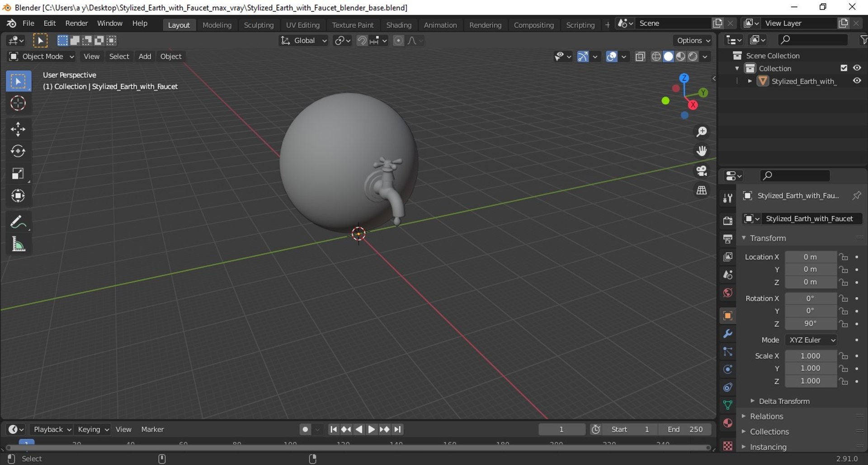Activate the Scale tool
The height and width of the screenshot is (465, 868).
click(18, 174)
